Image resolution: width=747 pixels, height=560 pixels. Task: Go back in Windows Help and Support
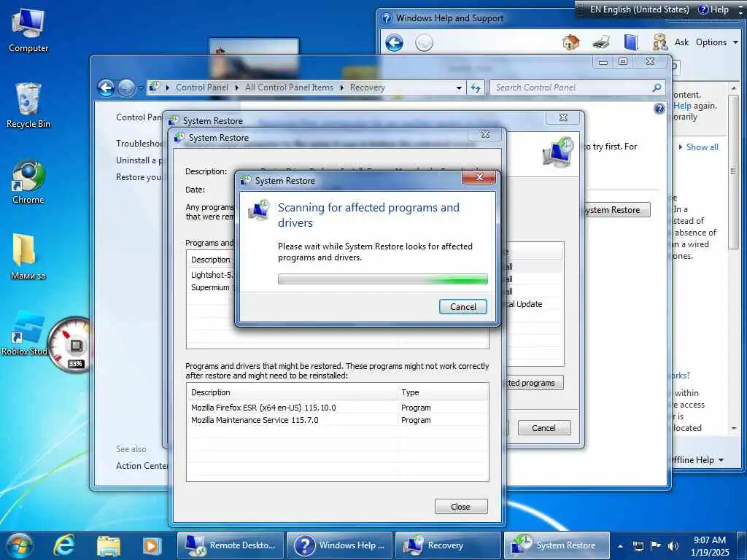[x=394, y=43]
